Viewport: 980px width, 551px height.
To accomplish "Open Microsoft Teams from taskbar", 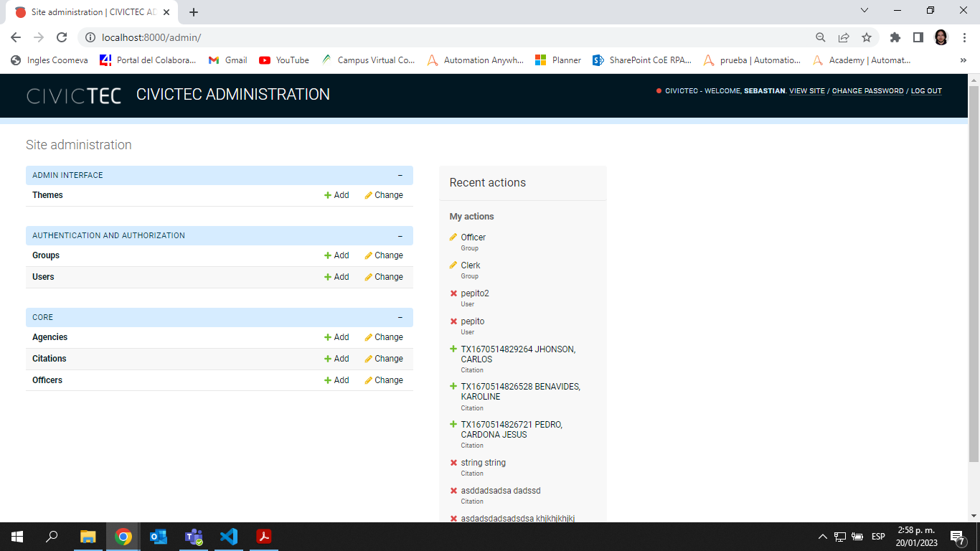I will (x=194, y=537).
